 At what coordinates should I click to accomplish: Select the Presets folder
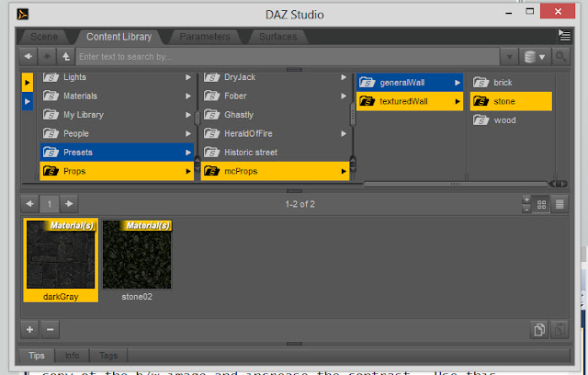117,153
